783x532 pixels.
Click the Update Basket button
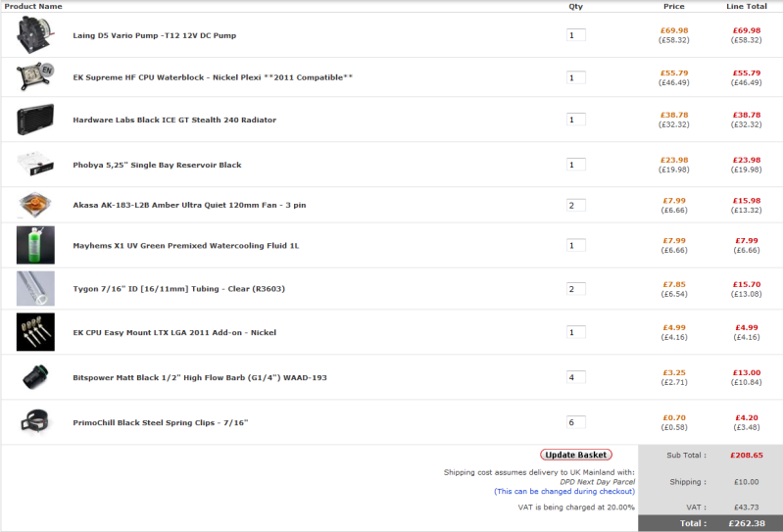point(576,455)
